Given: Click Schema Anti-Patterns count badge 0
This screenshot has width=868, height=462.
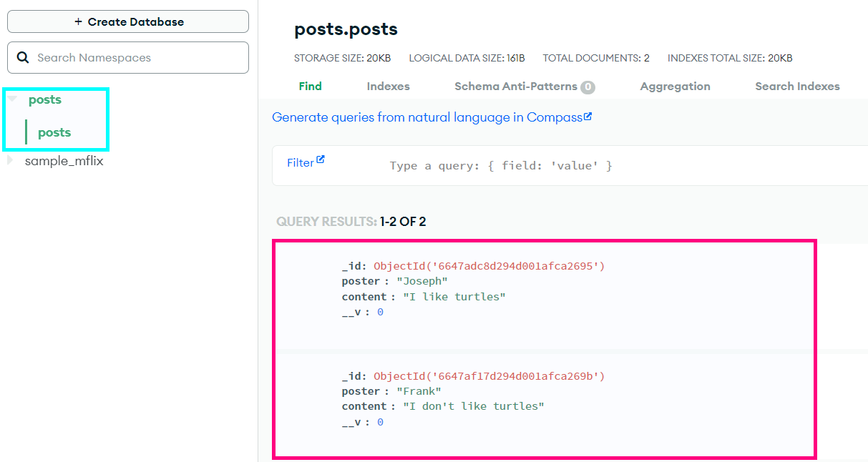Looking at the screenshot, I should 587,87.
